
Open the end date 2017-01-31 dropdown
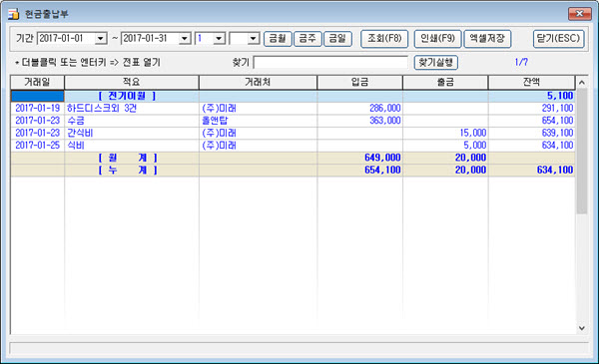(185, 39)
